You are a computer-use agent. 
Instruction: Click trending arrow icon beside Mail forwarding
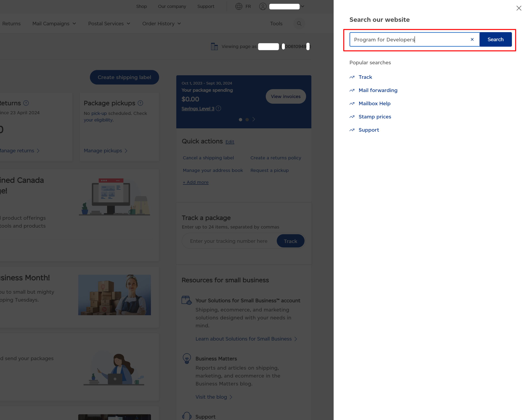352,90
